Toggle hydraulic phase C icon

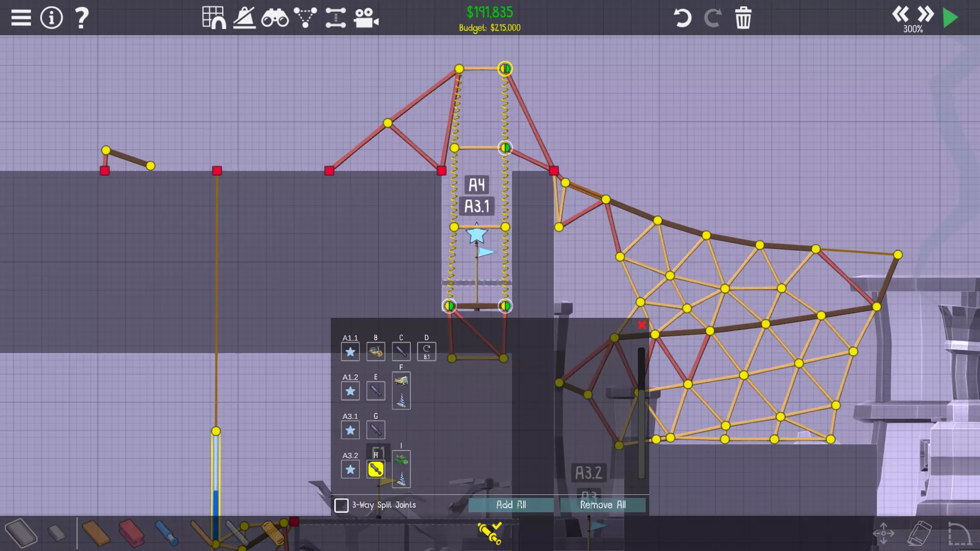tap(401, 352)
